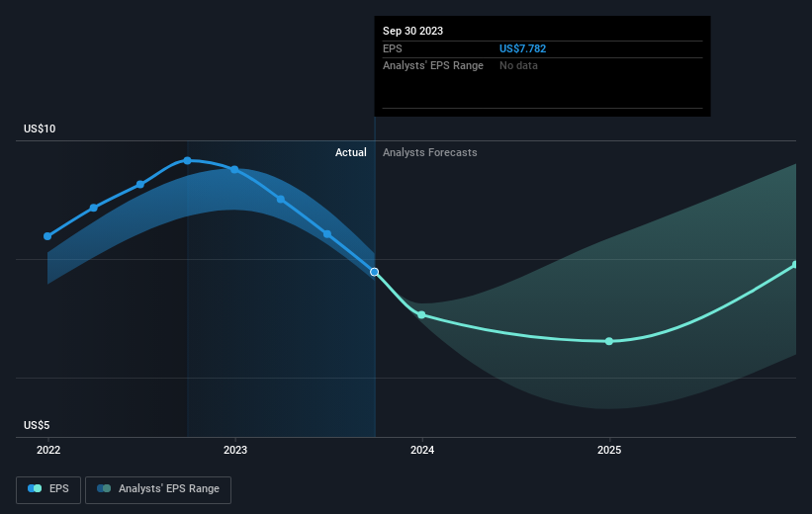Click the Analysts' EPS Range legend icon
This screenshot has width=812, height=514.
tap(104, 488)
